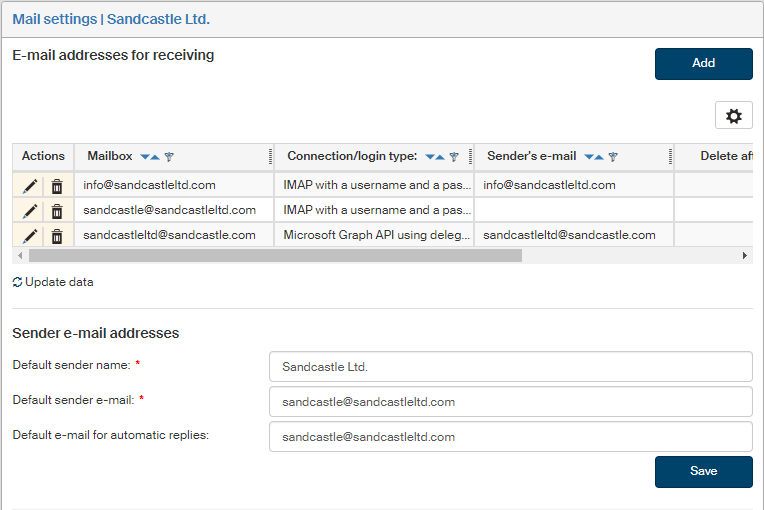
Task: Sort Connection/login type column with arrows
Action: (x=435, y=157)
